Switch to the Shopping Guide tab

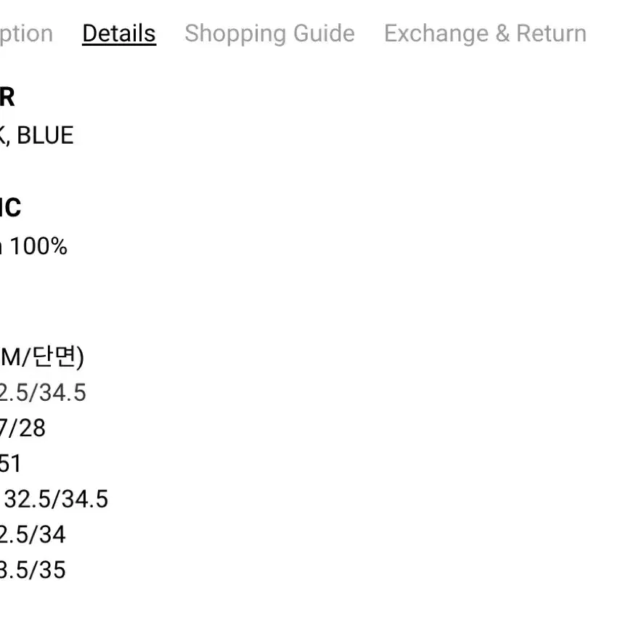tap(269, 33)
